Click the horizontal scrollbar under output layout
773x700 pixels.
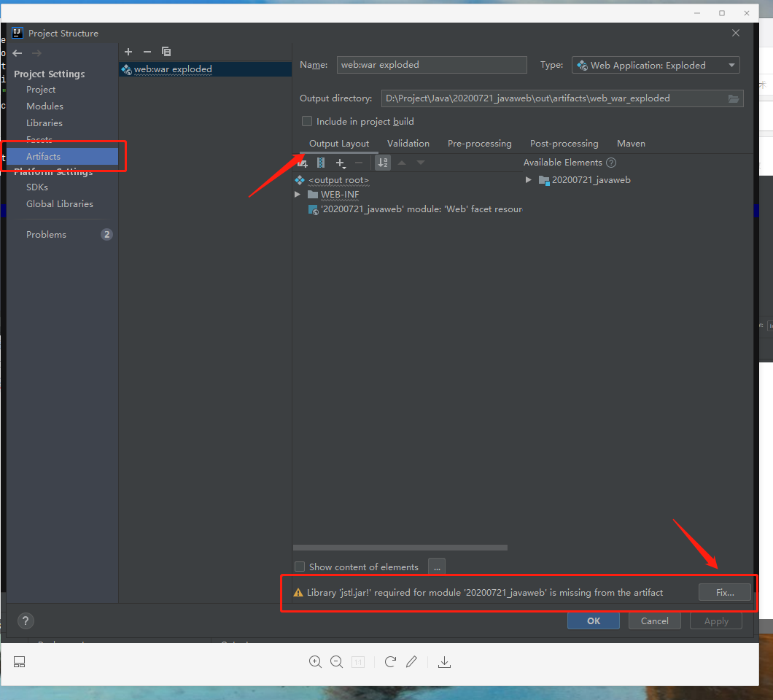coord(400,548)
